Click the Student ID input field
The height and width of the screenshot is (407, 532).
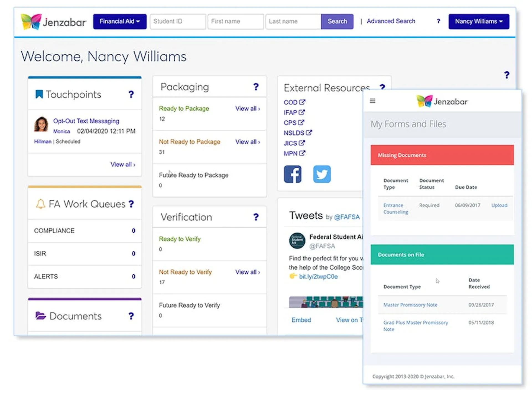(x=178, y=21)
